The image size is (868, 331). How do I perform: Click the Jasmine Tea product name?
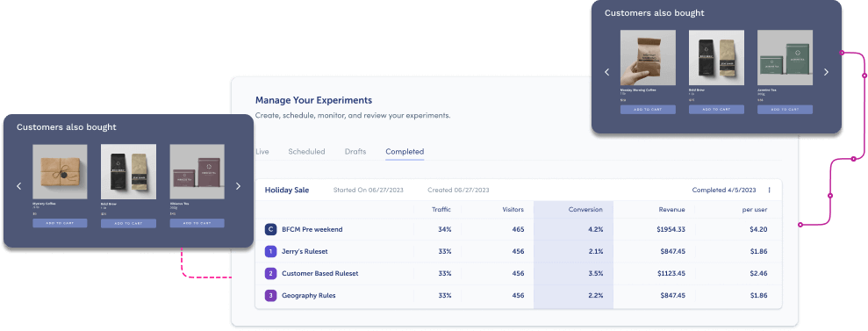[x=767, y=90]
